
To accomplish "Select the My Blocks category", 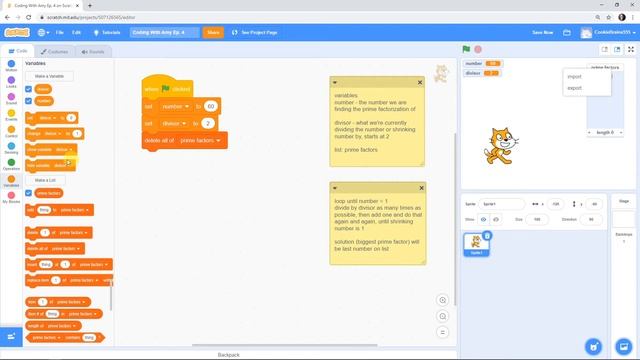I will 11,197.
